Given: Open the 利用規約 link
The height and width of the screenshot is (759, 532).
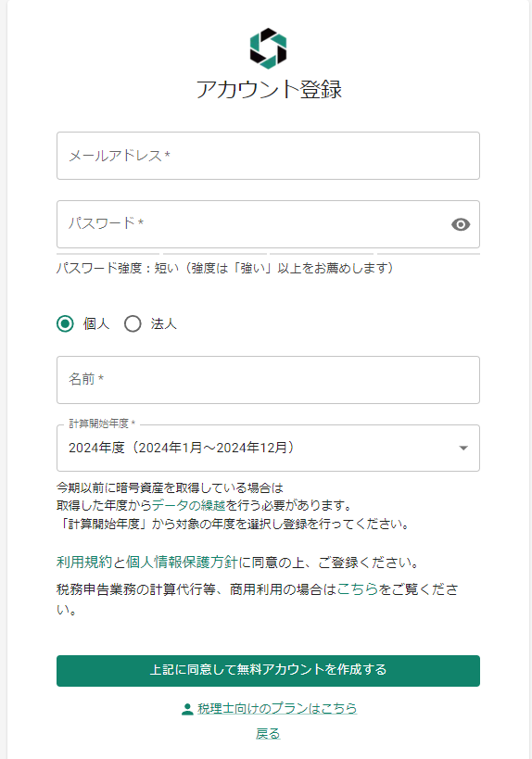Looking at the screenshot, I should [x=84, y=562].
